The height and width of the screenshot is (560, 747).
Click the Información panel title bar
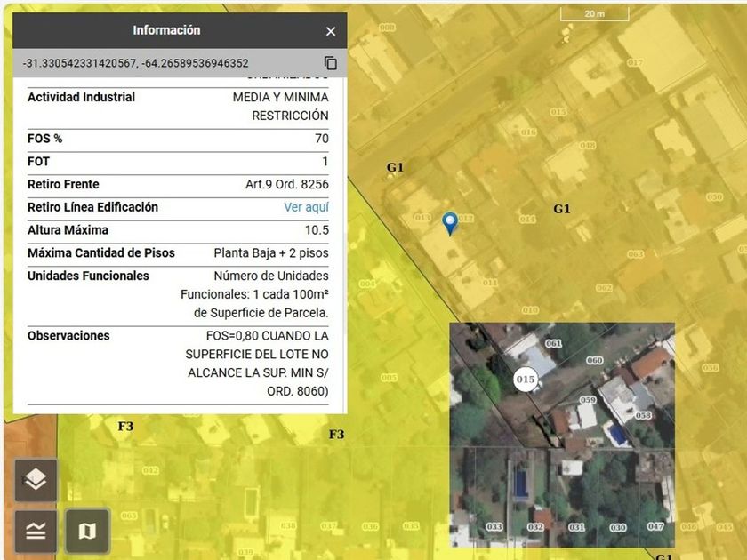[166, 31]
